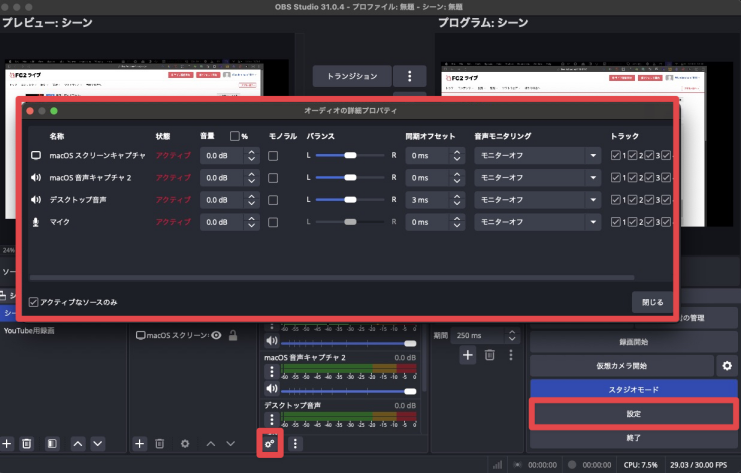
Task: Click the three-dot menu beside トランジション
Action: tap(409, 76)
